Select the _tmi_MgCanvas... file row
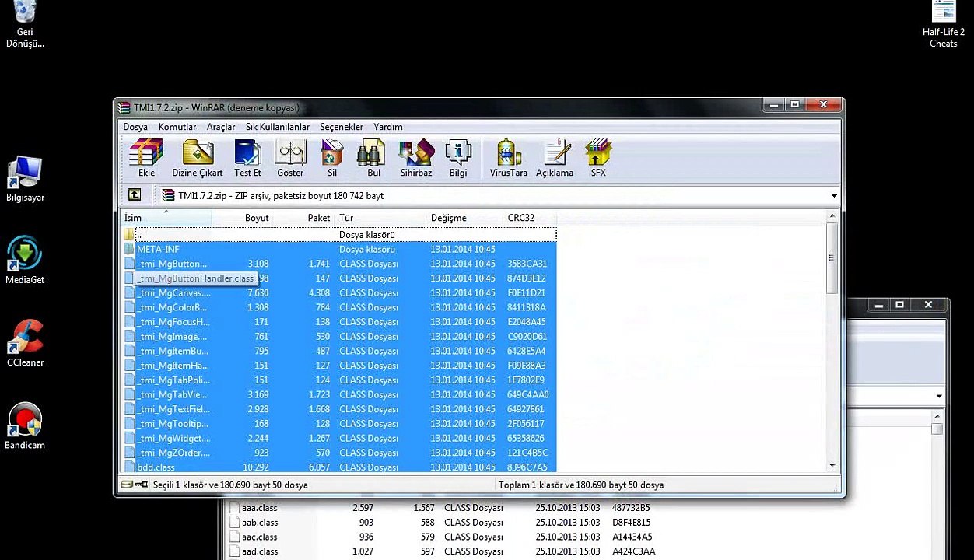The width and height of the screenshot is (974, 560). tap(339, 293)
